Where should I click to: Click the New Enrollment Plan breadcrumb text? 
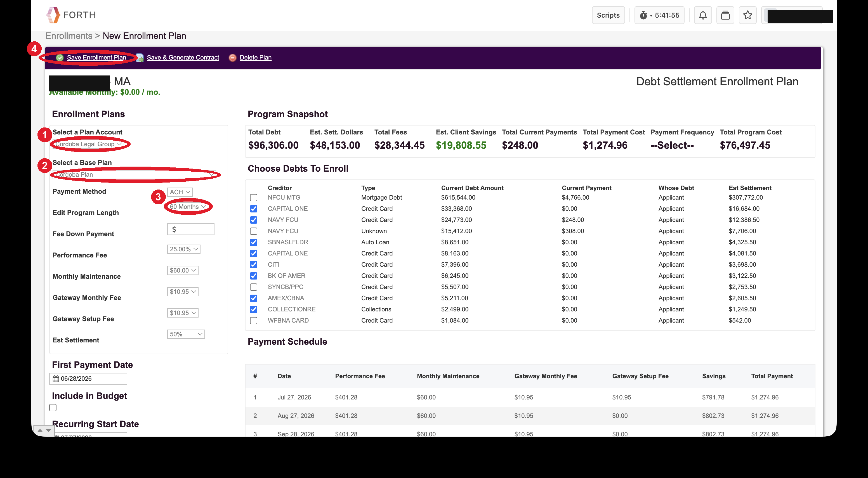click(x=144, y=36)
